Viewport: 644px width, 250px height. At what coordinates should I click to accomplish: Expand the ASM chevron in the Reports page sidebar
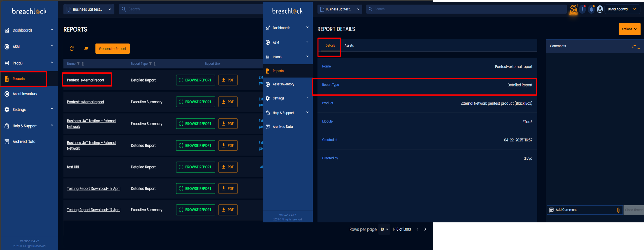point(52,46)
